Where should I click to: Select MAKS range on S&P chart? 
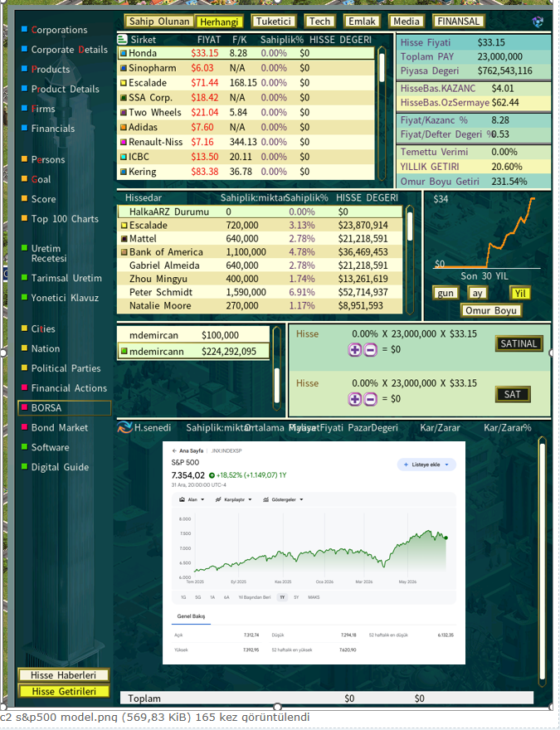(314, 597)
